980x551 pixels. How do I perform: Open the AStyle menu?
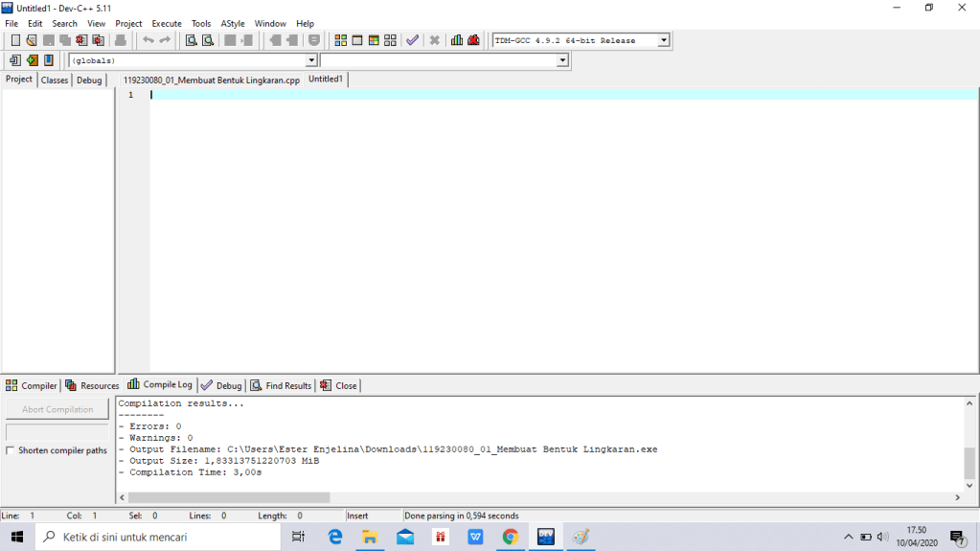pos(232,23)
